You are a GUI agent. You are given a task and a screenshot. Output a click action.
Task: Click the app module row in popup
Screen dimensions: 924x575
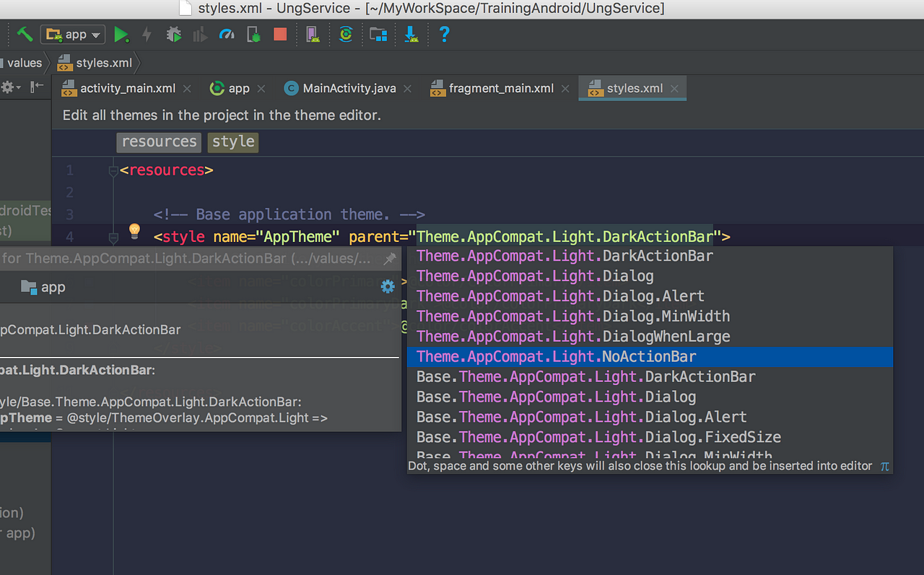(x=43, y=287)
